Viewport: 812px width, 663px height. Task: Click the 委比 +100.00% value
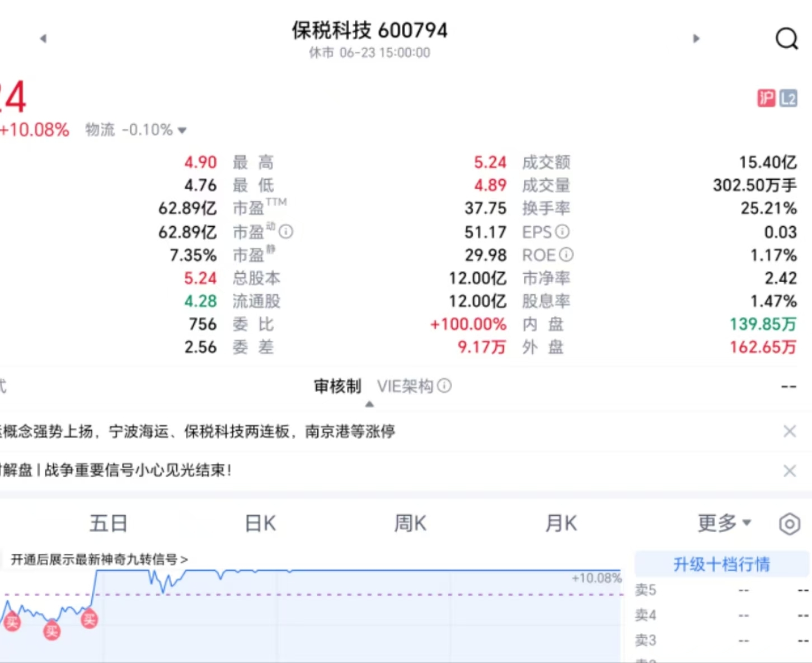pyautogui.click(x=468, y=324)
